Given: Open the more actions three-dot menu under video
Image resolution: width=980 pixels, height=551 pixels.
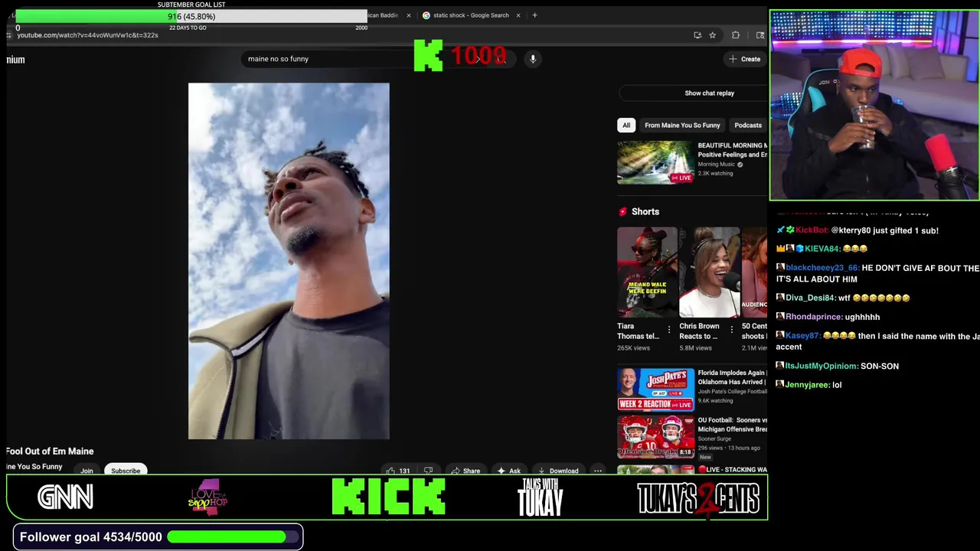Looking at the screenshot, I should click(598, 471).
